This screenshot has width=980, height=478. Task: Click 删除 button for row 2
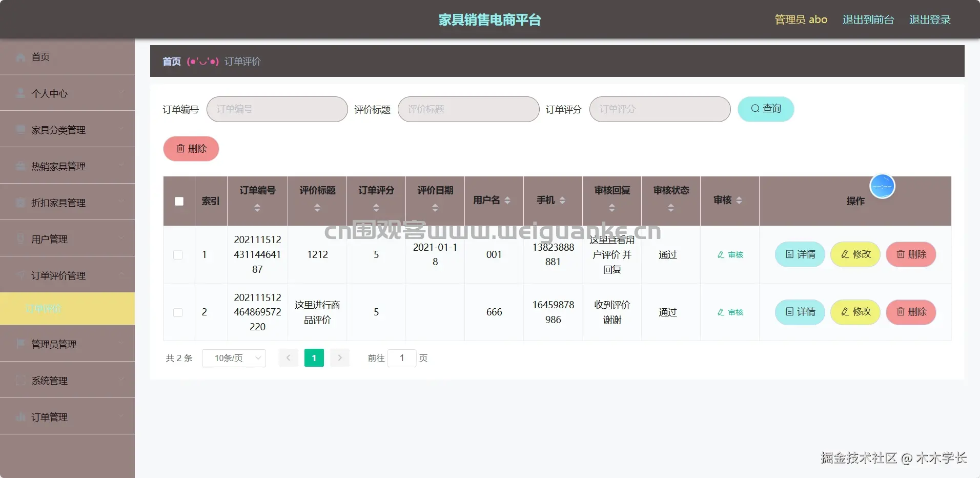pos(911,312)
